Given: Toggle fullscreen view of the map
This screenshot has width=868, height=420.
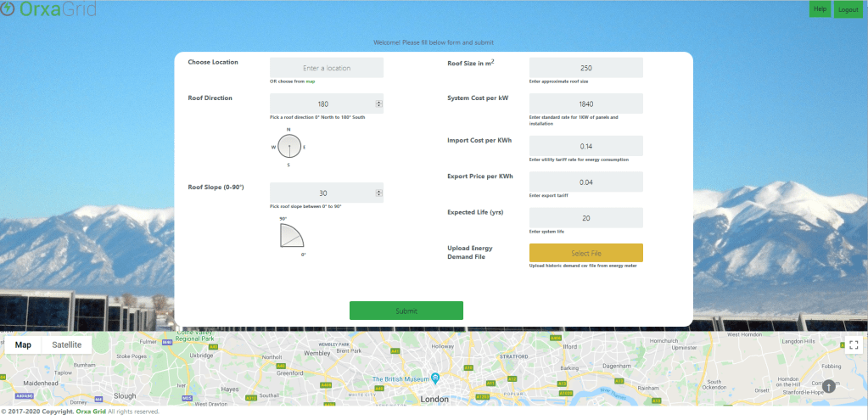Looking at the screenshot, I should (x=854, y=345).
